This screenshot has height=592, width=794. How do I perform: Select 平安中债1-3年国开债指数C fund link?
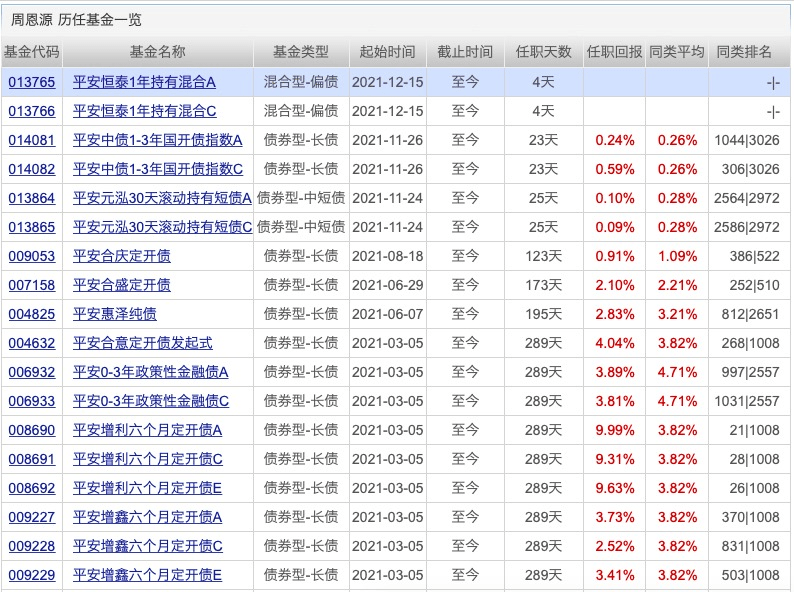pyautogui.click(x=158, y=169)
